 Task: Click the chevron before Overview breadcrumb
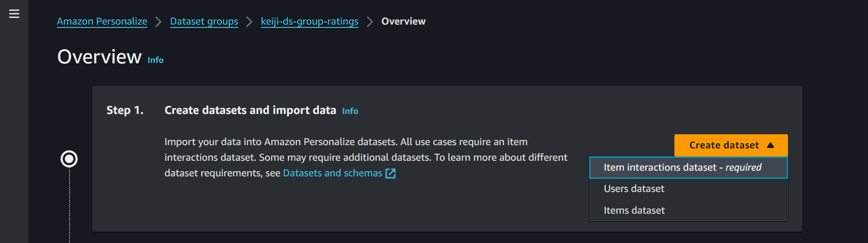(370, 22)
